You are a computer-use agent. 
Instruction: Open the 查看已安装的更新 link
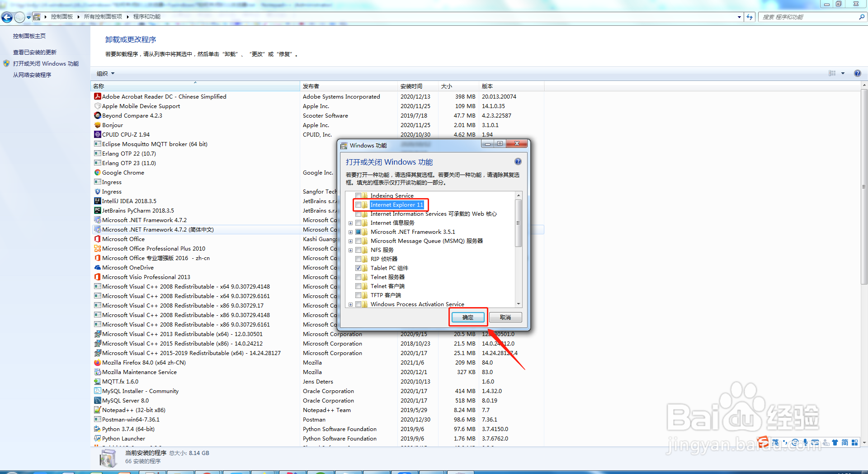35,52
